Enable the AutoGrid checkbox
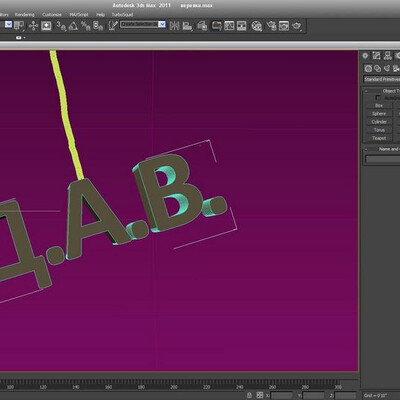The height and width of the screenshot is (400, 400). click(x=378, y=98)
